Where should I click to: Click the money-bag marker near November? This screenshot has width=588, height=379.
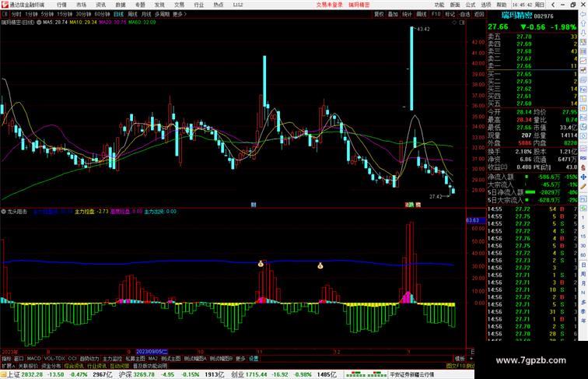pos(261,264)
